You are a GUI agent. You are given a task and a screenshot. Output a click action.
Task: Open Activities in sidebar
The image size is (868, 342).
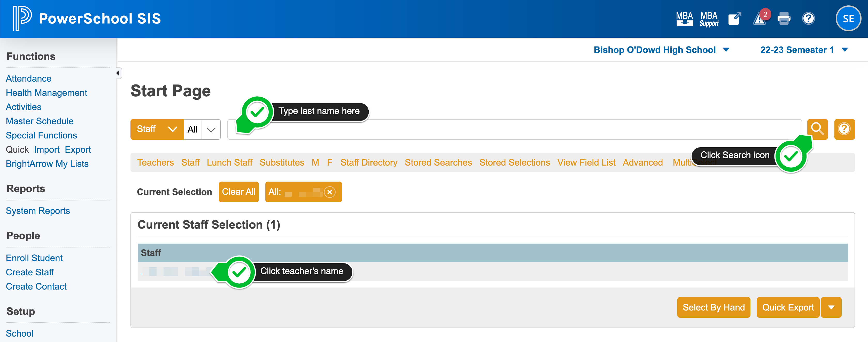[x=24, y=107]
